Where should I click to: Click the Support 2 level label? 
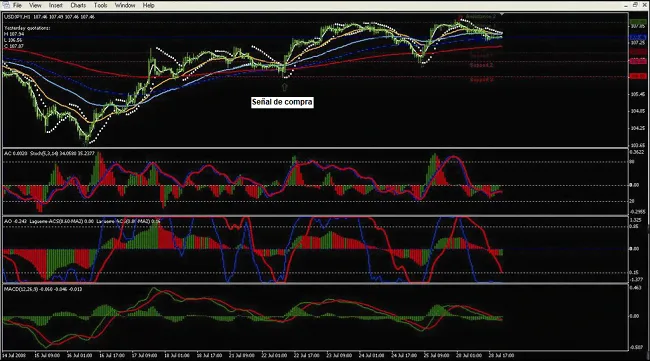coord(481,65)
